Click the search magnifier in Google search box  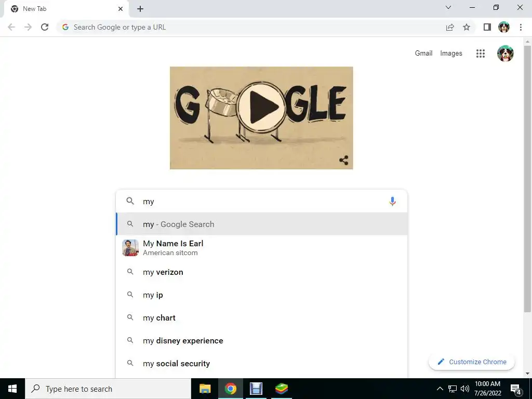(130, 201)
